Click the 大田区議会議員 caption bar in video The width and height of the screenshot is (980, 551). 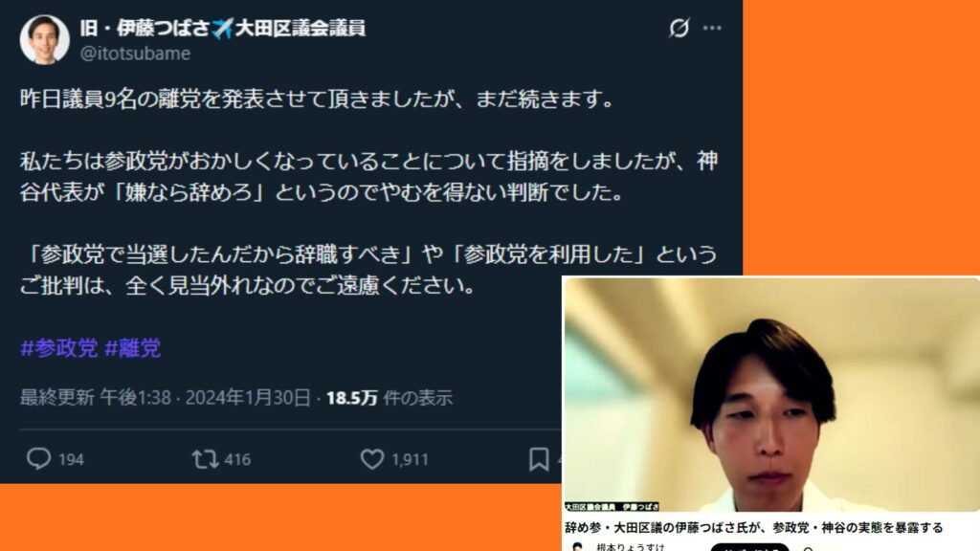pyautogui.click(x=612, y=507)
